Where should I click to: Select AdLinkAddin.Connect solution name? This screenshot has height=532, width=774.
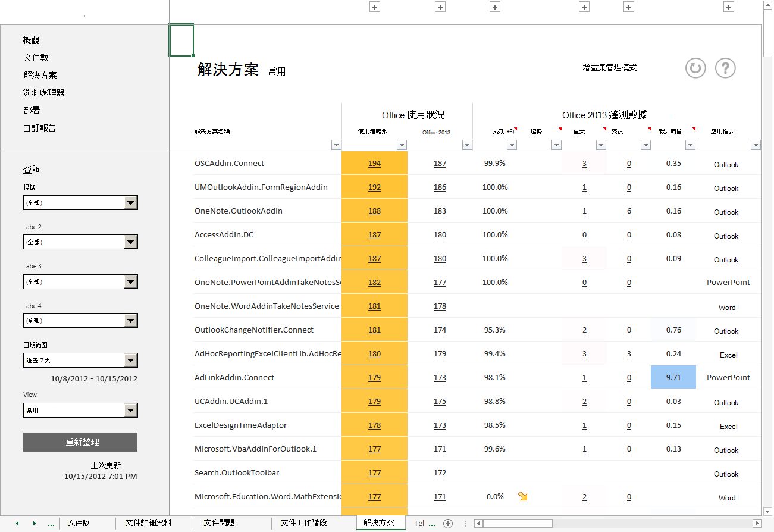234,377
